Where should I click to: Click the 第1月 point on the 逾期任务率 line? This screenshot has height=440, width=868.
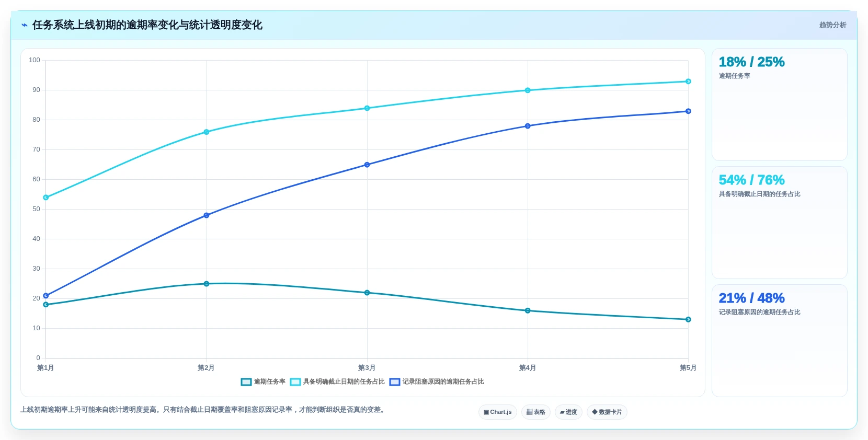46,305
